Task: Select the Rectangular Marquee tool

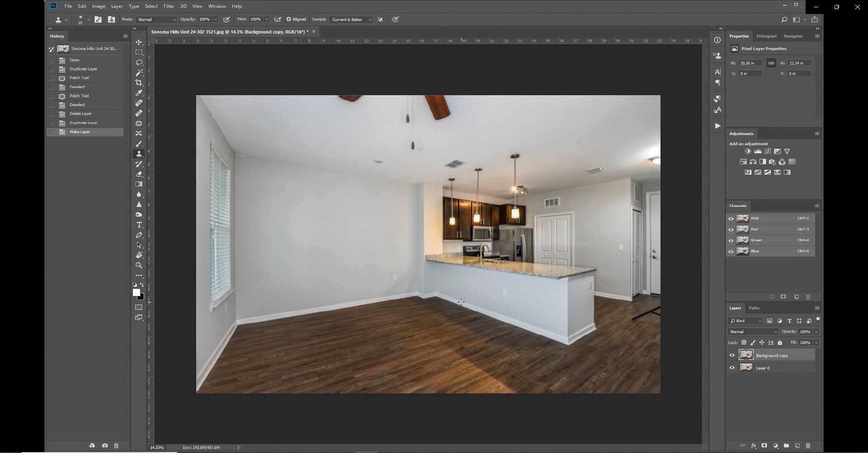Action: click(x=139, y=52)
